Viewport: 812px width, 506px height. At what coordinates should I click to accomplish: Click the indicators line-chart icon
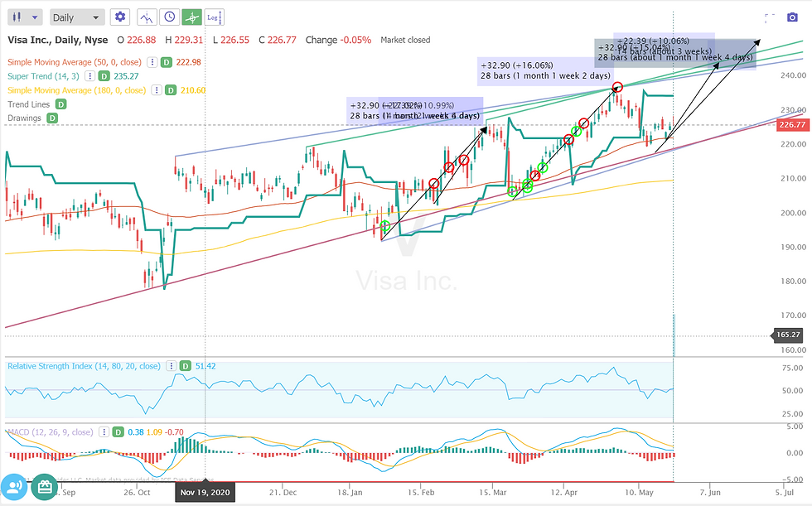click(x=147, y=17)
